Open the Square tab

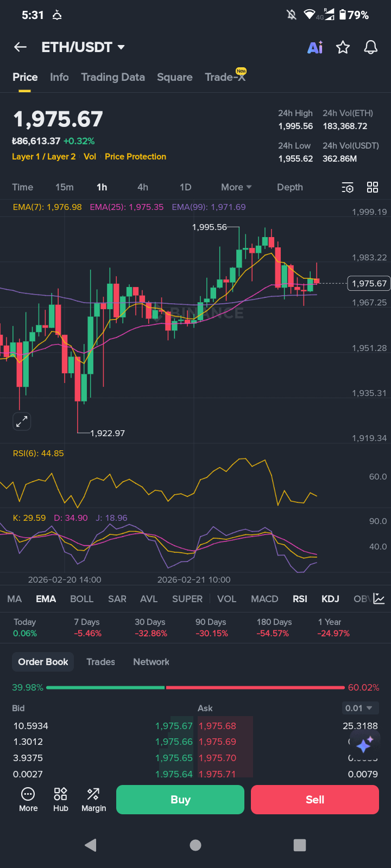click(175, 77)
